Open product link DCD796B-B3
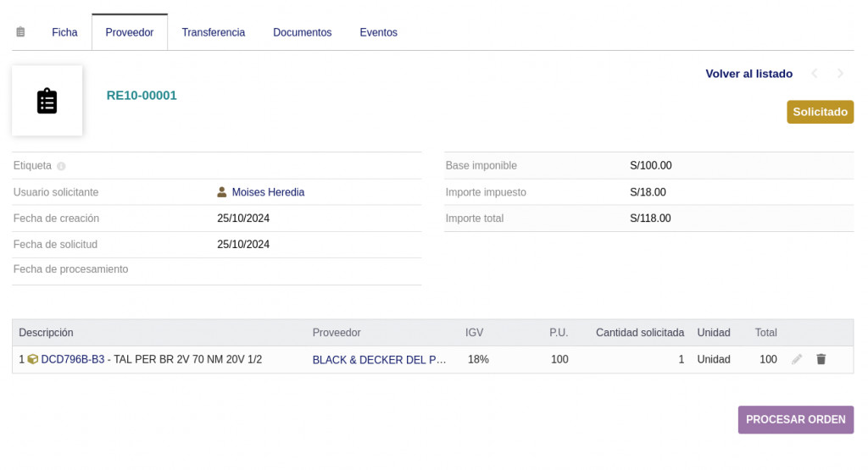 [x=73, y=359]
